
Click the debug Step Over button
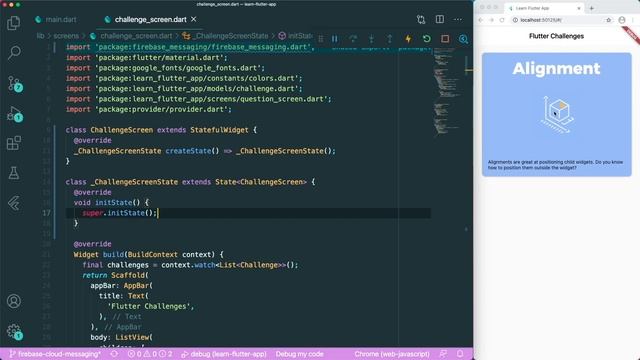353,39
